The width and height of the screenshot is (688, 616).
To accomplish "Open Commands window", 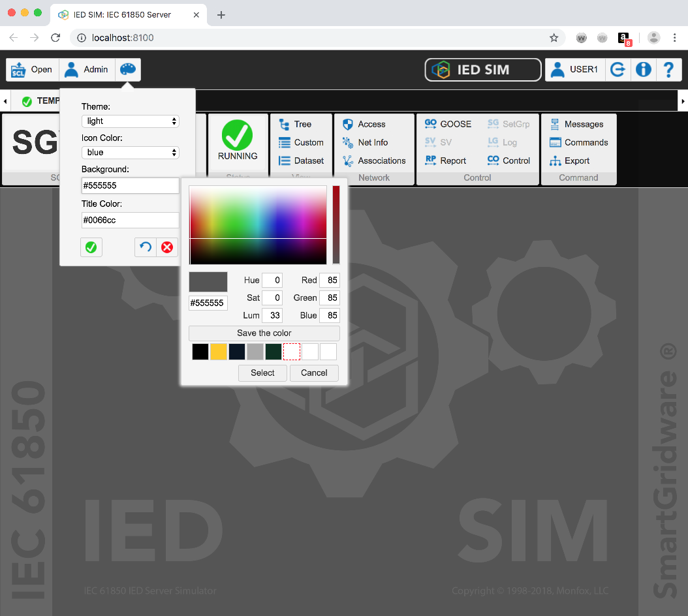I will (x=579, y=143).
